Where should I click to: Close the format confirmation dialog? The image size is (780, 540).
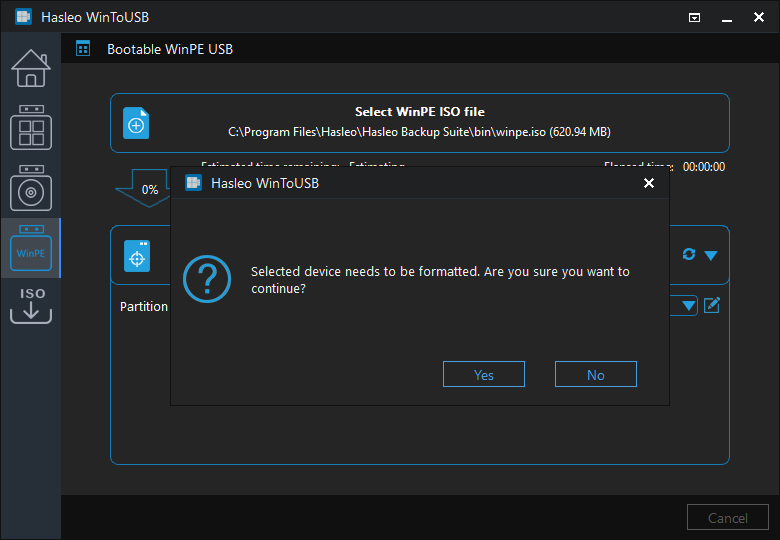point(649,183)
